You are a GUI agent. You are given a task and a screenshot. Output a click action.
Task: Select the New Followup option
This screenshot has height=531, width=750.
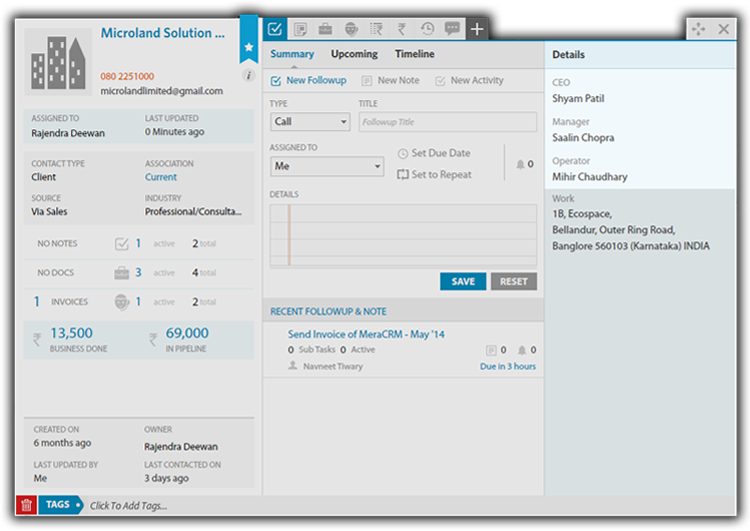pyautogui.click(x=308, y=80)
